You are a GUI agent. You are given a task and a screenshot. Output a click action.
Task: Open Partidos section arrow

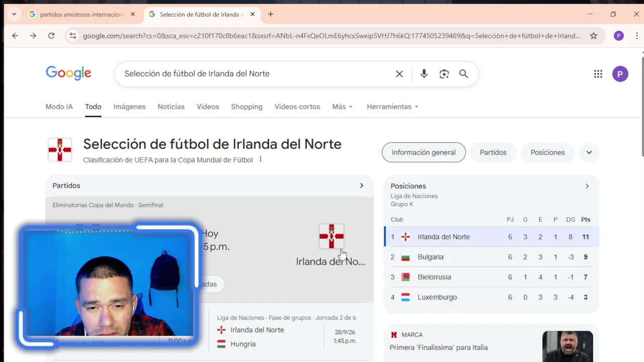click(x=361, y=186)
